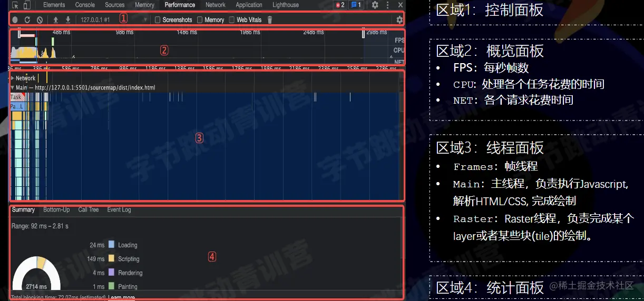This screenshot has height=301, width=644.
Task: Open DevTools settings gear icon
Action: click(x=375, y=5)
